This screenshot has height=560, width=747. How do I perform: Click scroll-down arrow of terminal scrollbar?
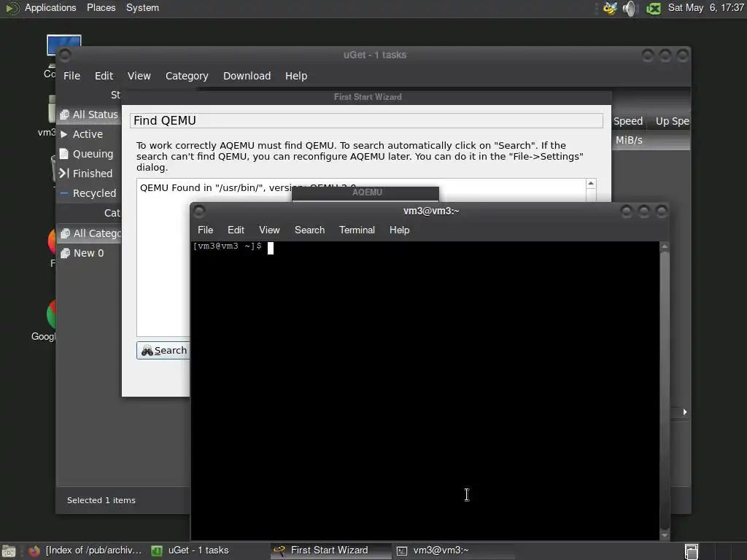665,536
